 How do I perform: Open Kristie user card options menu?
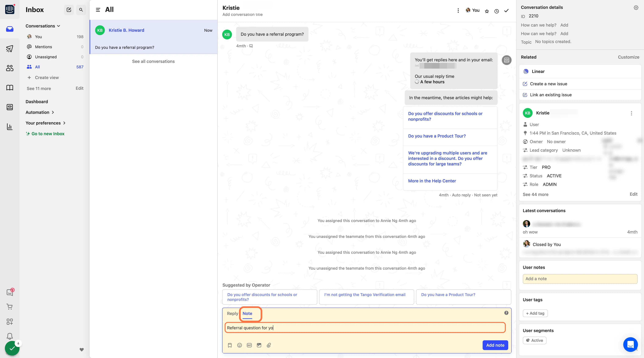631,113
